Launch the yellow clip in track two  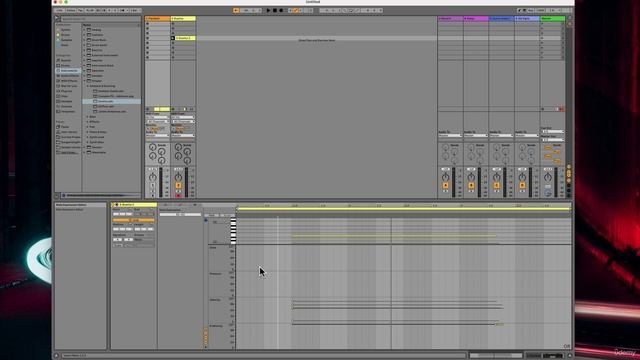coord(173,38)
